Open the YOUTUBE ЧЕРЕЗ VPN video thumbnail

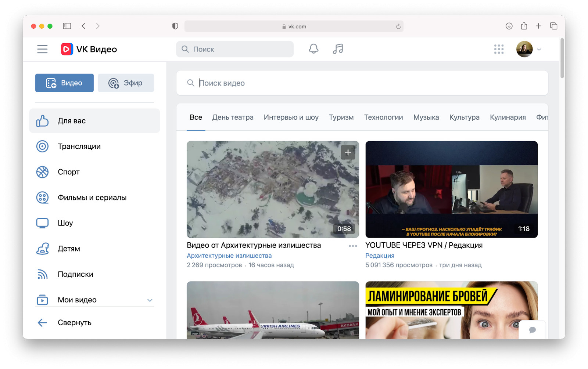pyautogui.click(x=451, y=189)
